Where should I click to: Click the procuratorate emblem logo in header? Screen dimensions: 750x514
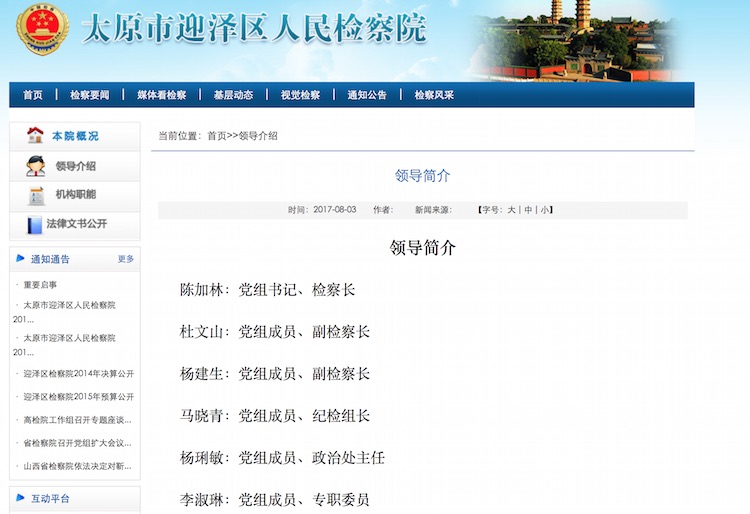coord(41,31)
